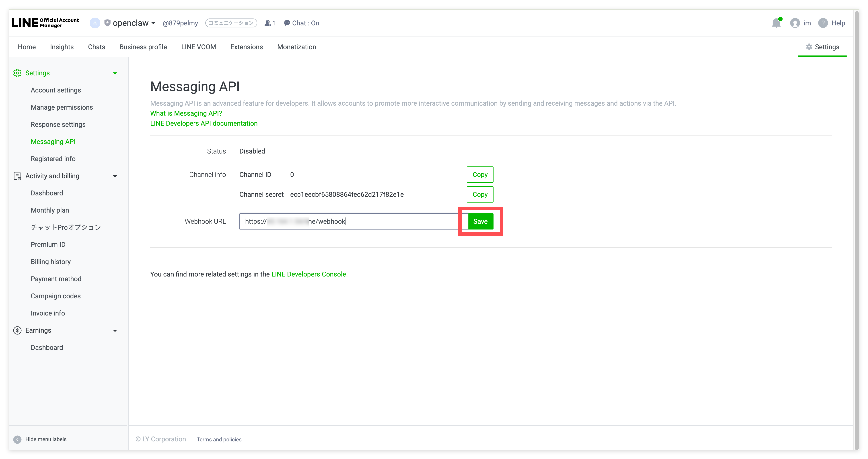This screenshot has width=868, height=459.
Task: Collapse Activity and billing section
Action: tap(115, 176)
